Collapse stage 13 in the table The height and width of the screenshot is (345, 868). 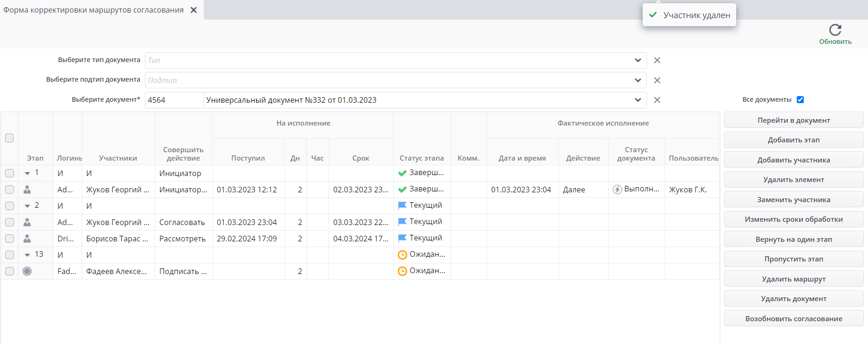28,255
